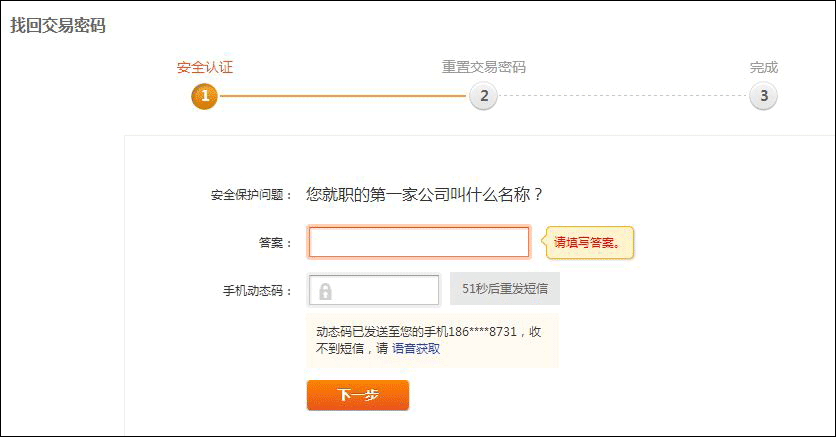Click the 找回交易密码 page title
This screenshot has width=836, height=437.
click(58, 25)
